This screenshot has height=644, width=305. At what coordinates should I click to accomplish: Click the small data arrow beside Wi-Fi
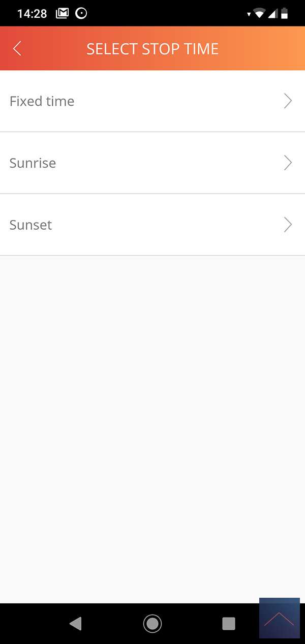pyautogui.click(x=249, y=15)
